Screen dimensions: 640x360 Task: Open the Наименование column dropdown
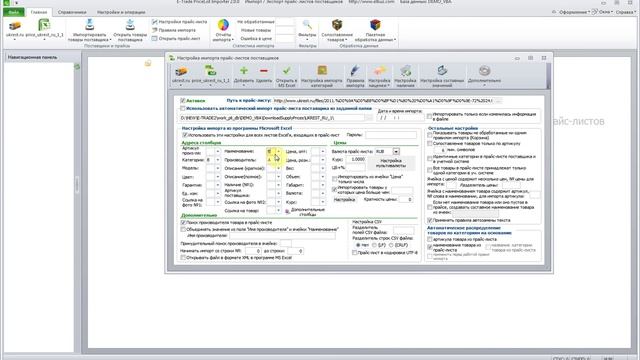[x=278, y=151]
